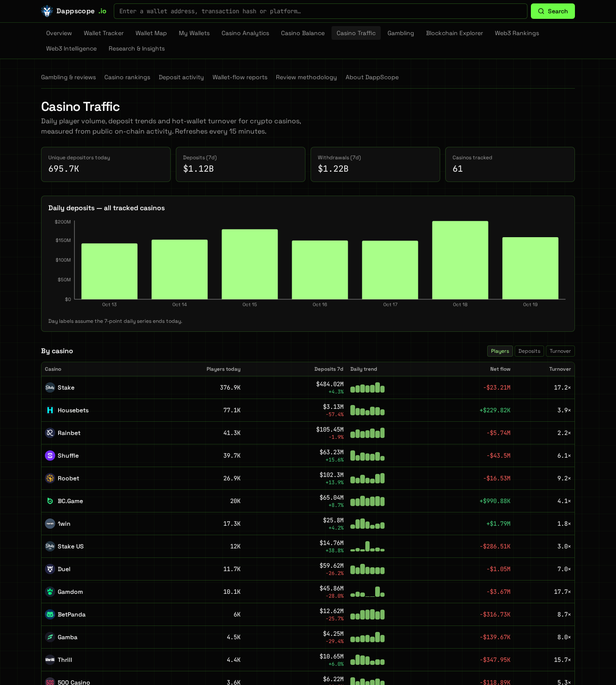The height and width of the screenshot is (685, 616).
Task: Click Gamdom's 17.7× turnover value
Action: (x=563, y=592)
